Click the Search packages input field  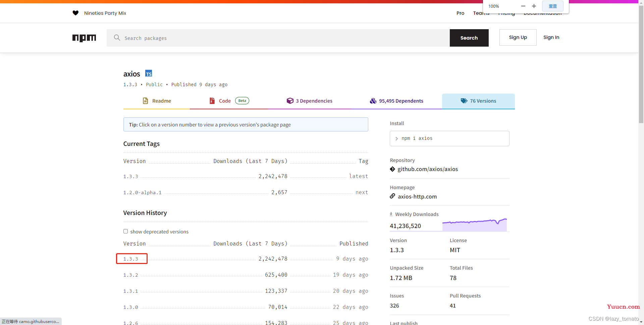click(x=278, y=38)
